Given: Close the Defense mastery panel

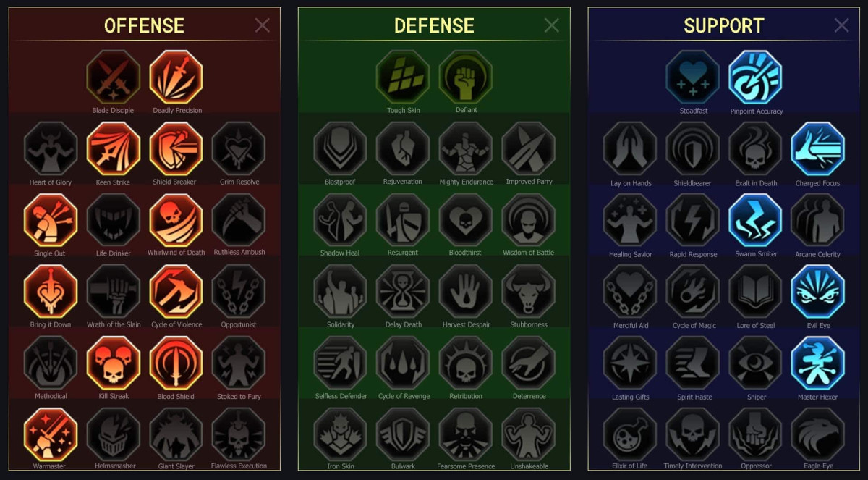Looking at the screenshot, I should [552, 25].
